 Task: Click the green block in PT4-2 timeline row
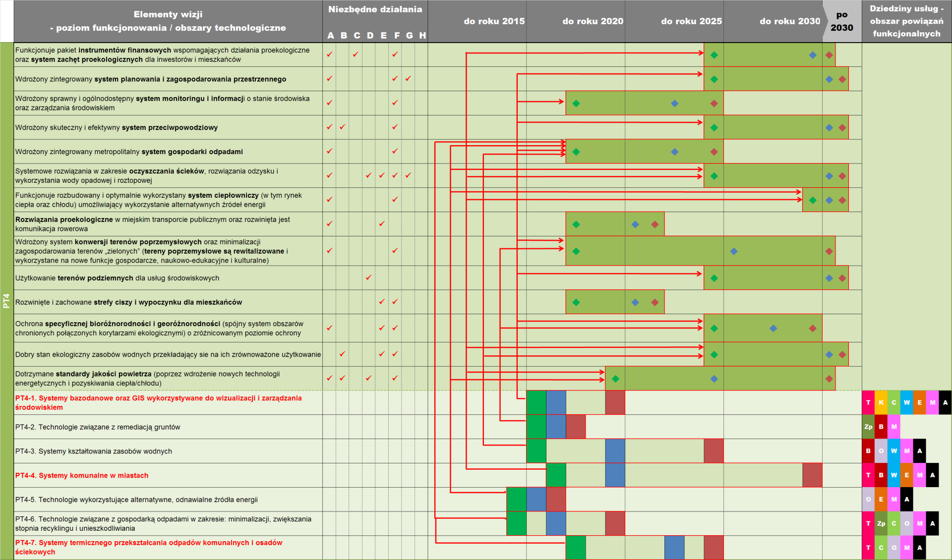click(x=536, y=427)
